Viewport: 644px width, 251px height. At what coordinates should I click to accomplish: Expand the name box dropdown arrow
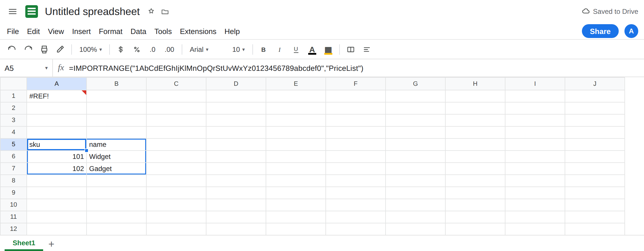[46, 68]
